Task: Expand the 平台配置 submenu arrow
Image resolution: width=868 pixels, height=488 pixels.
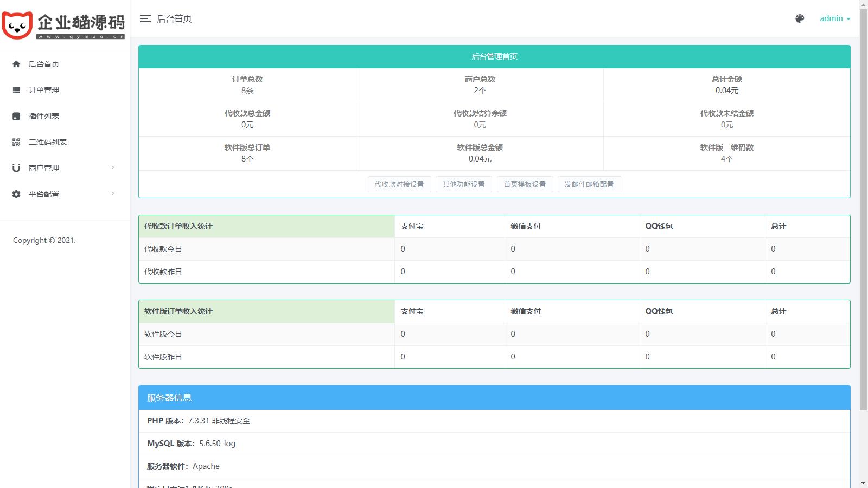Action: pyautogui.click(x=113, y=194)
